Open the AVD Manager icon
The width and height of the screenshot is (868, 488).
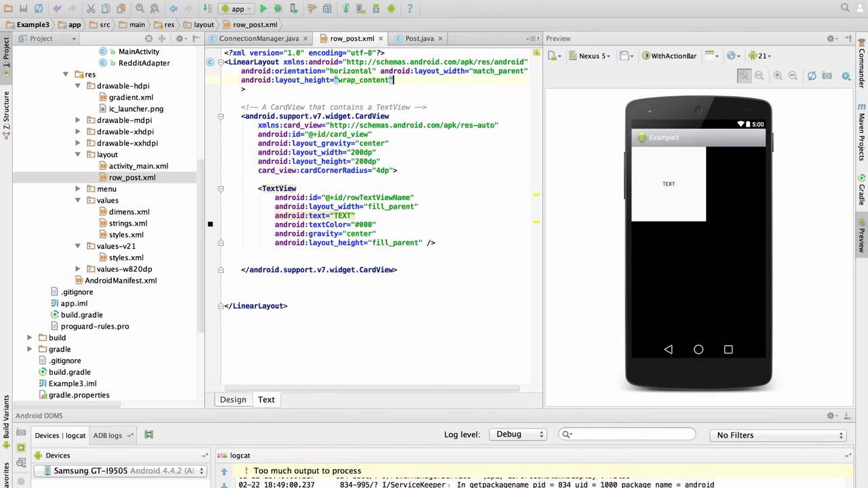pyautogui.click(x=361, y=9)
